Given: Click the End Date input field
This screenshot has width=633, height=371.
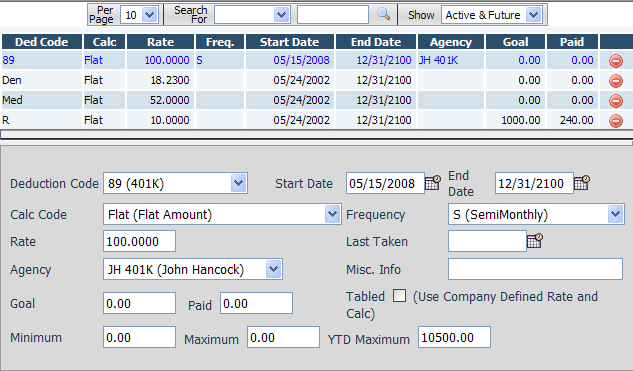Looking at the screenshot, I should (x=534, y=183).
